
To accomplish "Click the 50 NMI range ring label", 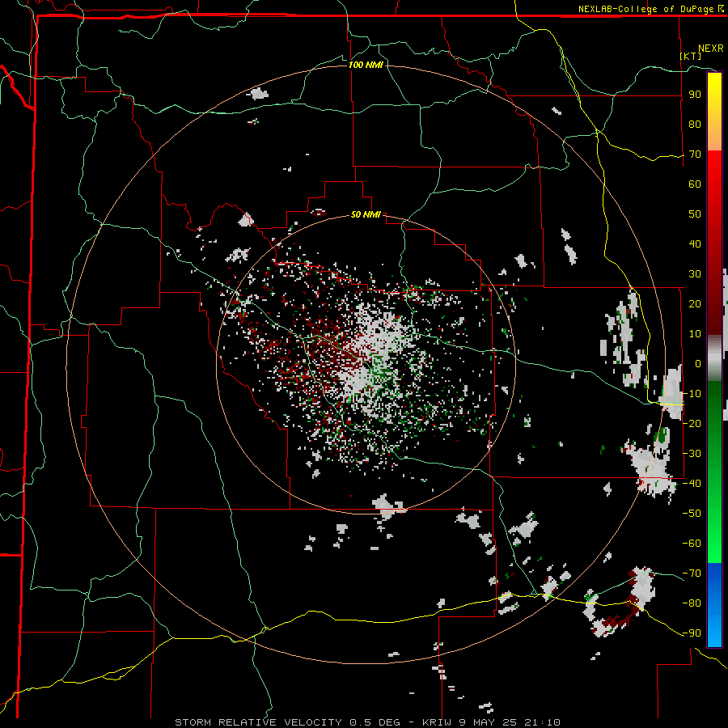I will click(x=366, y=214).
